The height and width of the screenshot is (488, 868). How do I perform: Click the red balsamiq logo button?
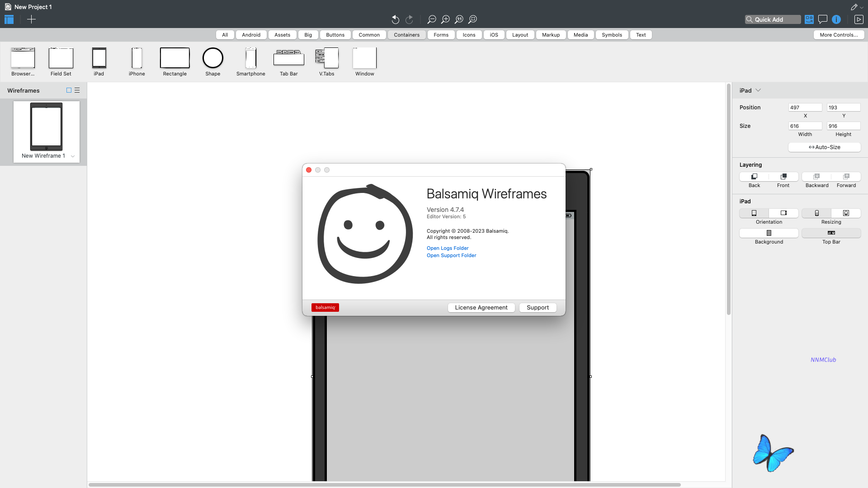coord(325,308)
